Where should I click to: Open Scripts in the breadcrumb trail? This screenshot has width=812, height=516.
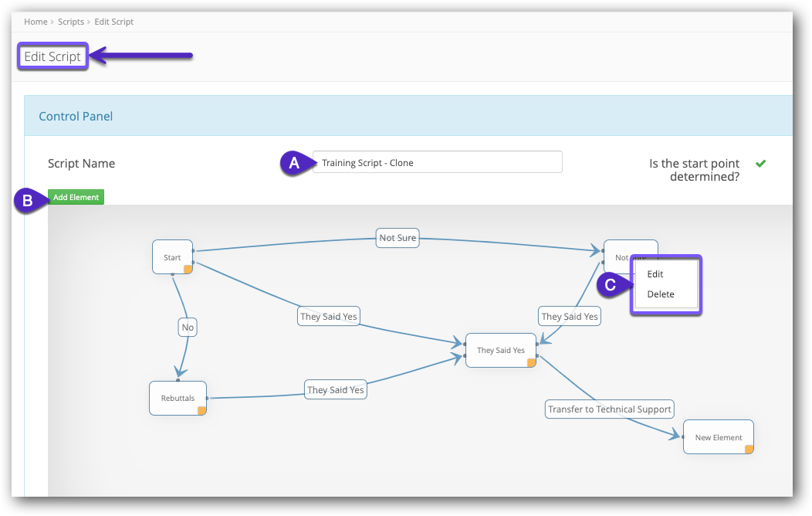(x=71, y=22)
